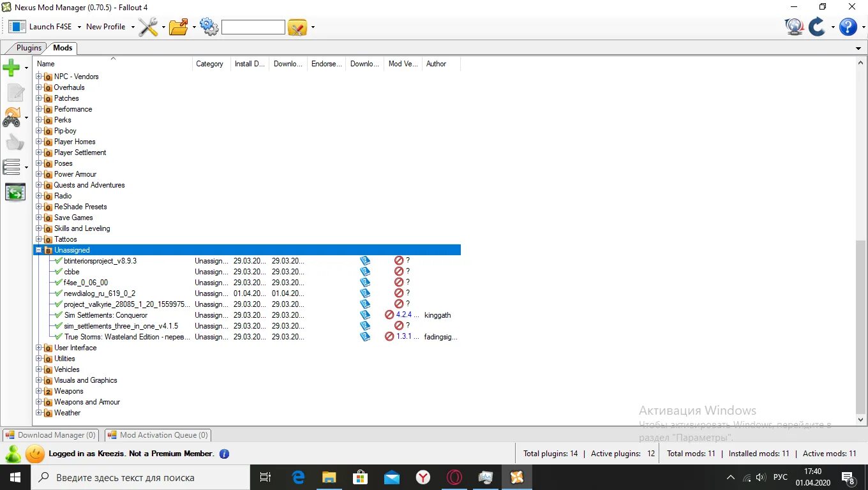Open the Mod Activation Queue (0) tab
The image size is (868, 490).
click(158, 435)
